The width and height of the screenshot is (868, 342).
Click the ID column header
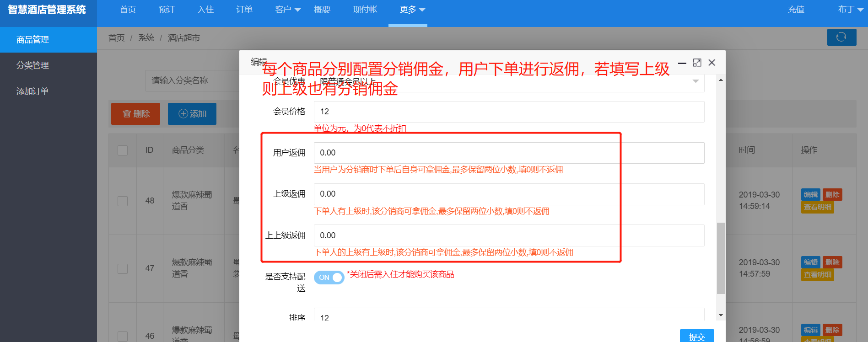click(x=149, y=150)
